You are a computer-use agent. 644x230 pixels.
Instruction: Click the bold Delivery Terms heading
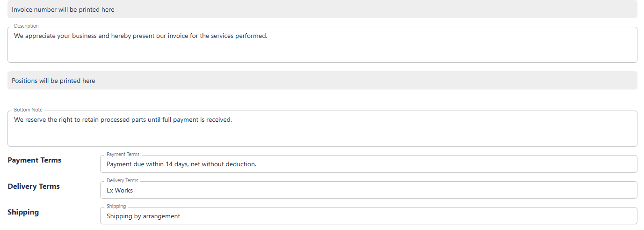tap(34, 186)
